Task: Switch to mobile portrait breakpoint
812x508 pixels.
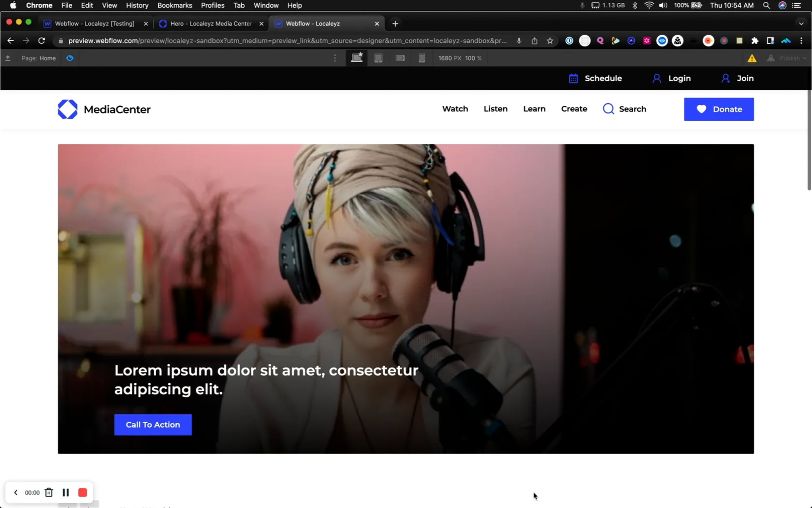Action: pyautogui.click(x=422, y=58)
